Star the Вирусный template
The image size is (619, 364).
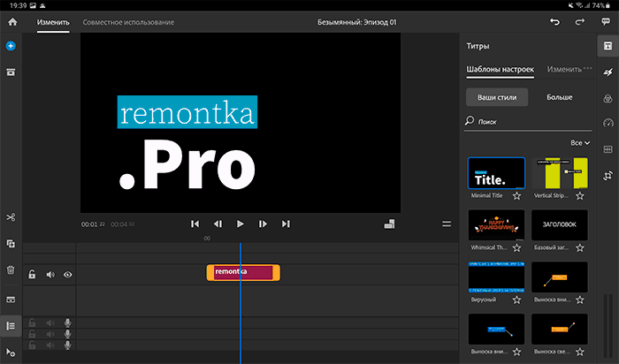[516, 300]
